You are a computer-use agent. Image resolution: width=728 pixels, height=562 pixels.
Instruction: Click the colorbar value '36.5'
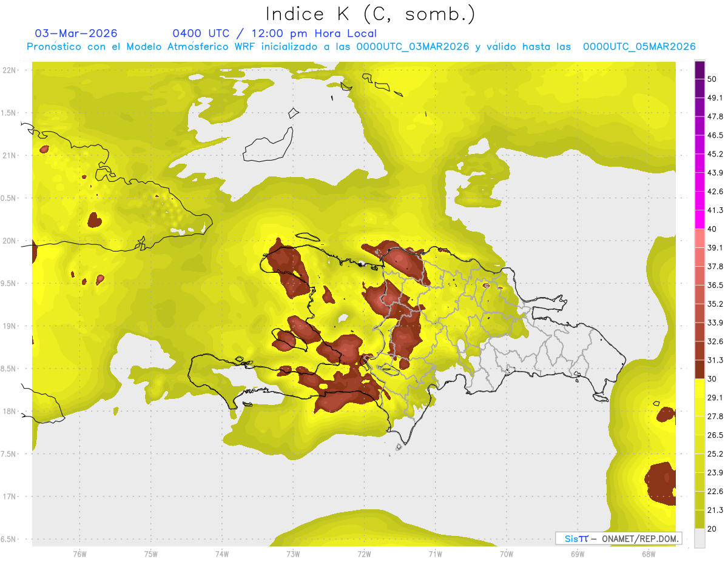[x=716, y=285]
